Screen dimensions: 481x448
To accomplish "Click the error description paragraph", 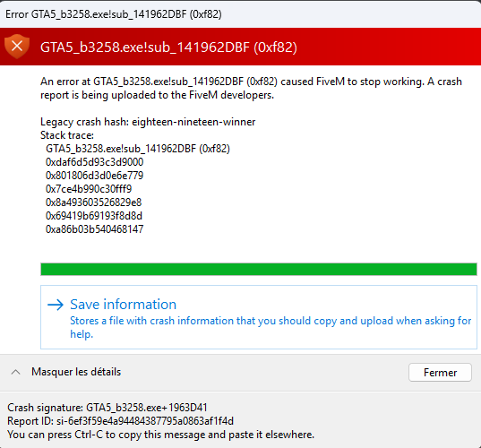I will click(251, 89).
